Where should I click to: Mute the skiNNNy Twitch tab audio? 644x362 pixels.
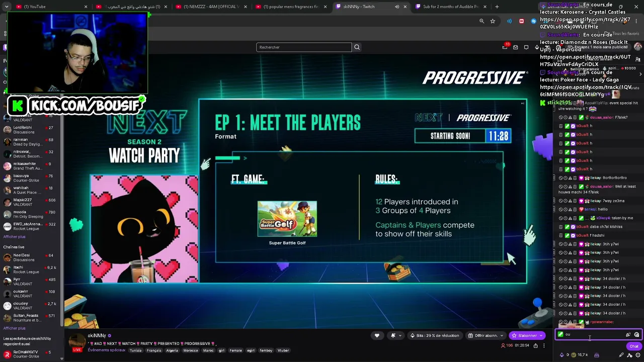397,7
